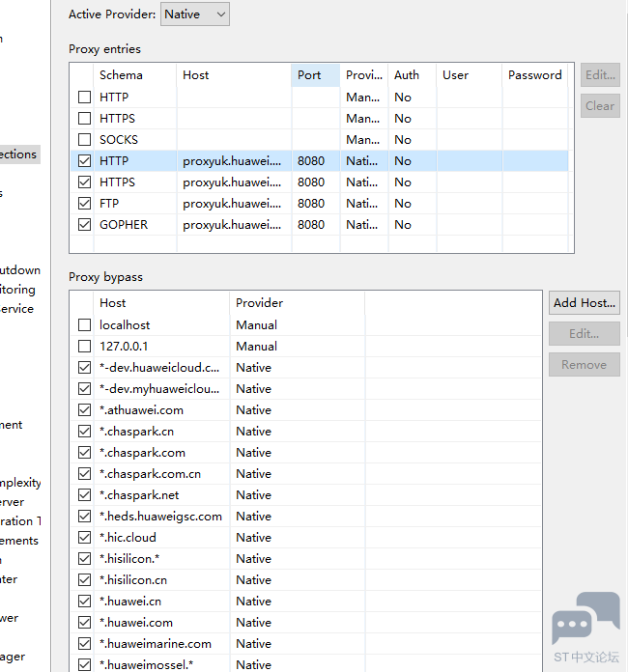The height and width of the screenshot is (672, 628).
Task: Click the Add Host button
Action: point(585,303)
